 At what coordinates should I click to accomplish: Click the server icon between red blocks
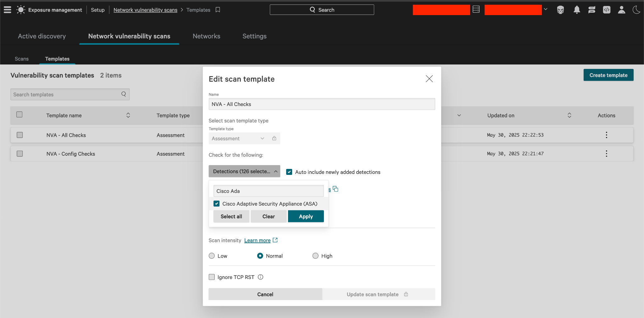point(476,9)
